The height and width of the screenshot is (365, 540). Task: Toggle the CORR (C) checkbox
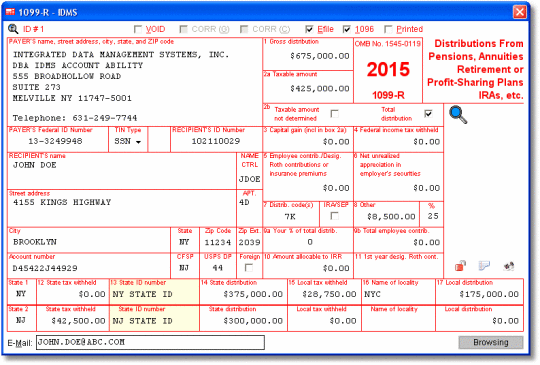click(244, 29)
